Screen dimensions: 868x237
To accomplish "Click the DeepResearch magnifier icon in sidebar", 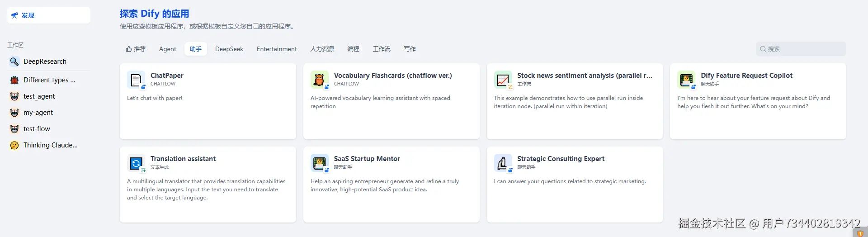I will [x=14, y=62].
